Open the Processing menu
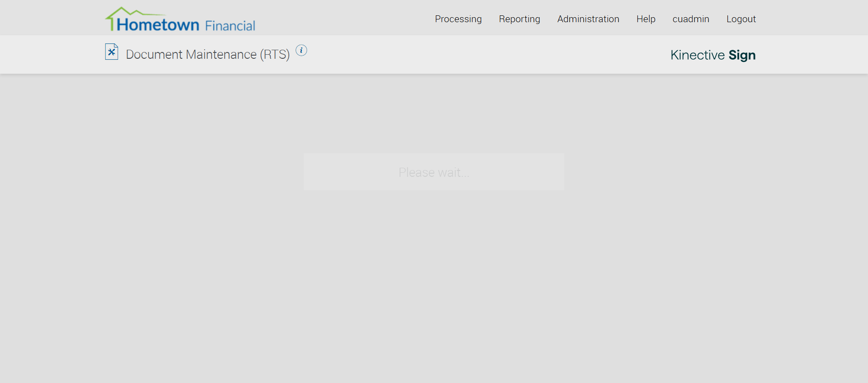The width and height of the screenshot is (868, 383). (x=458, y=19)
